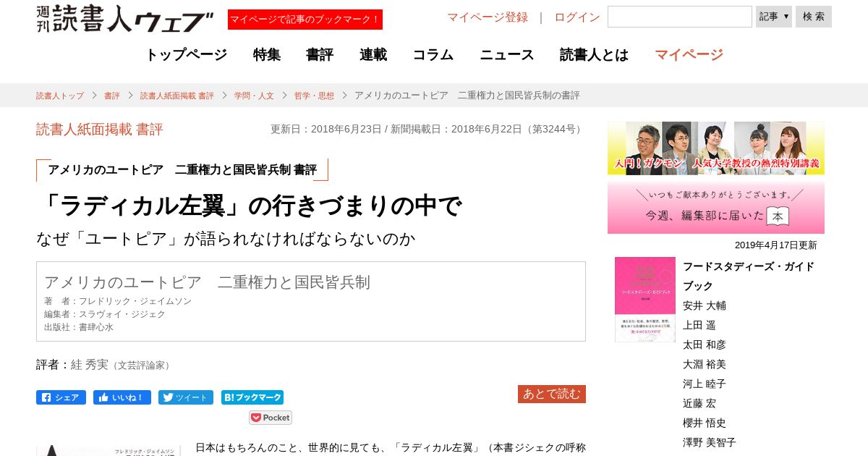Viewport: 868px width, 456px height.
Task: Click 読書人紙面掲載 書評 breadcrumb
Action: [x=177, y=96]
